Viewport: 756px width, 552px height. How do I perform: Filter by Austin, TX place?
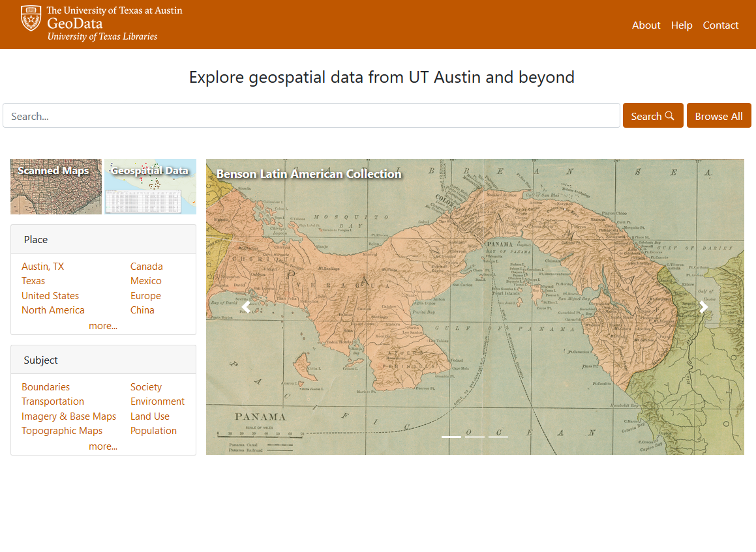[x=42, y=267]
